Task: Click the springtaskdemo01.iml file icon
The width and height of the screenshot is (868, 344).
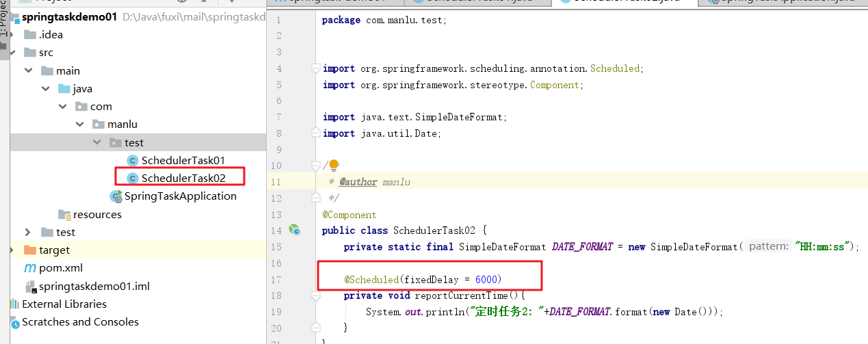Action: tap(30, 287)
